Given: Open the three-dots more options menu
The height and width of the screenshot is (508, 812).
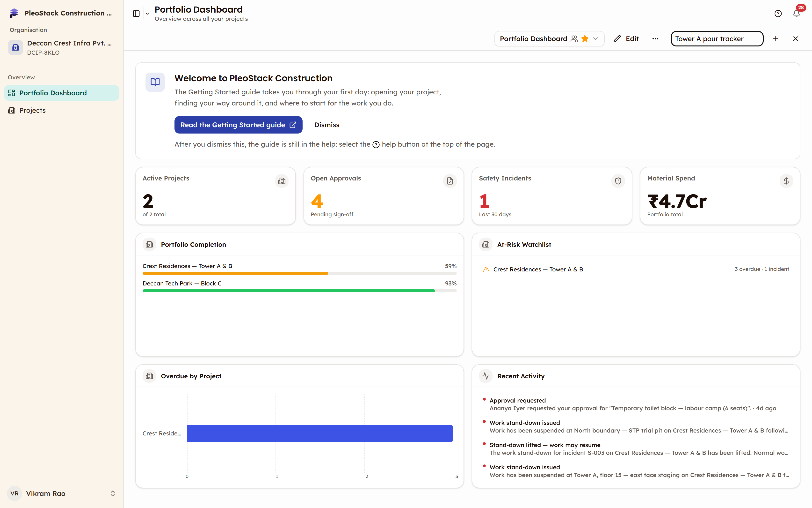Looking at the screenshot, I should (655, 39).
